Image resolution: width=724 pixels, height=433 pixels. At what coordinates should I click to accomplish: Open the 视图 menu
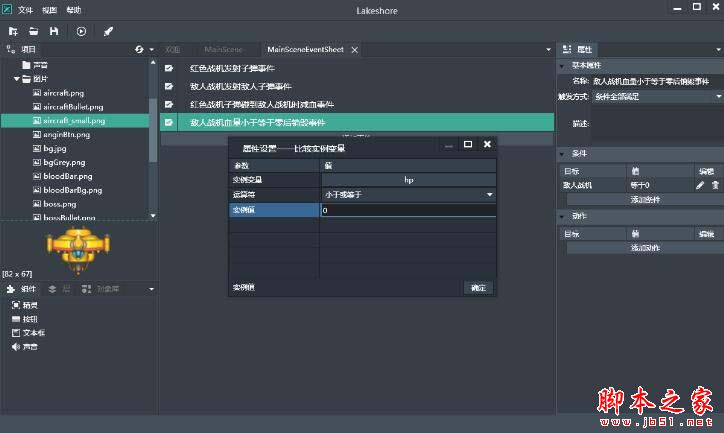click(49, 10)
